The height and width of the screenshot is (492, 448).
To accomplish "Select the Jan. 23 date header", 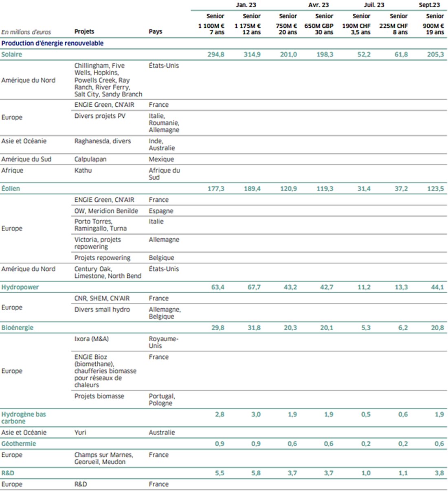I will point(246,5).
